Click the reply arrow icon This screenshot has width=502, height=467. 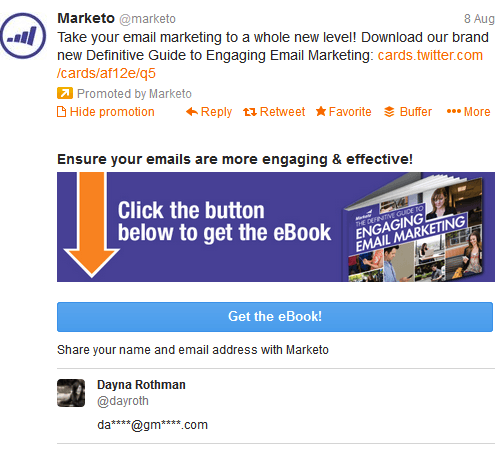click(x=192, y=112)
